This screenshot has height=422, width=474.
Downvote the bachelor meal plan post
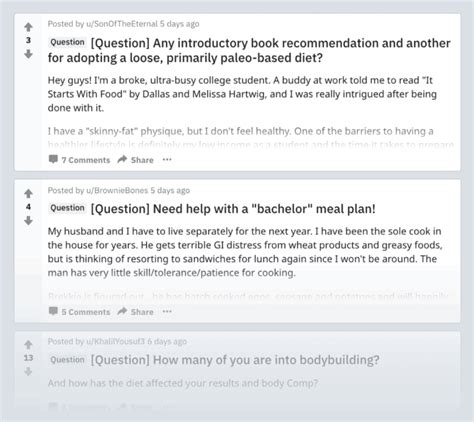[x=28, y=220]
